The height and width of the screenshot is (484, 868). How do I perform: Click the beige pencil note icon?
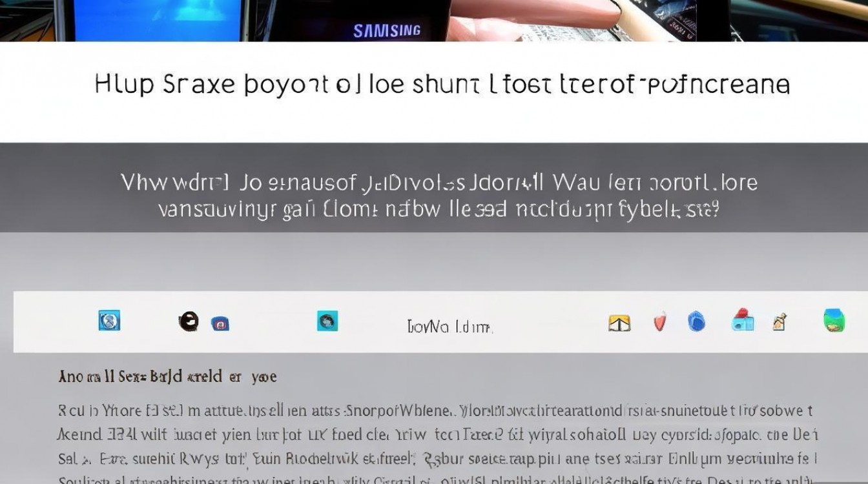[x=780, y=321]
